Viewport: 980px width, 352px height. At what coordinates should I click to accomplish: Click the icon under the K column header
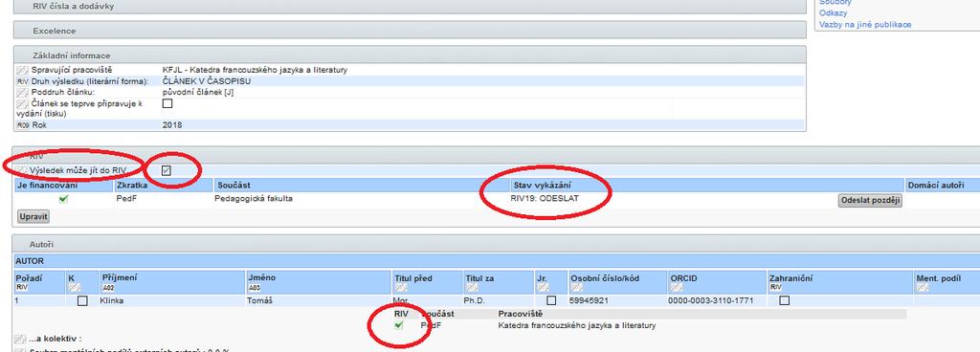[x=74, y=288]
